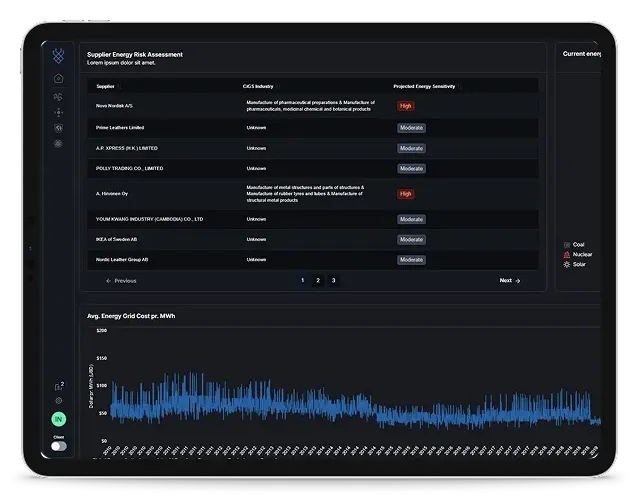Viewport: 639px width, 499px height.
Task: Click the High badge for A. Hinonen Oy
Action: tap(405, 194)
